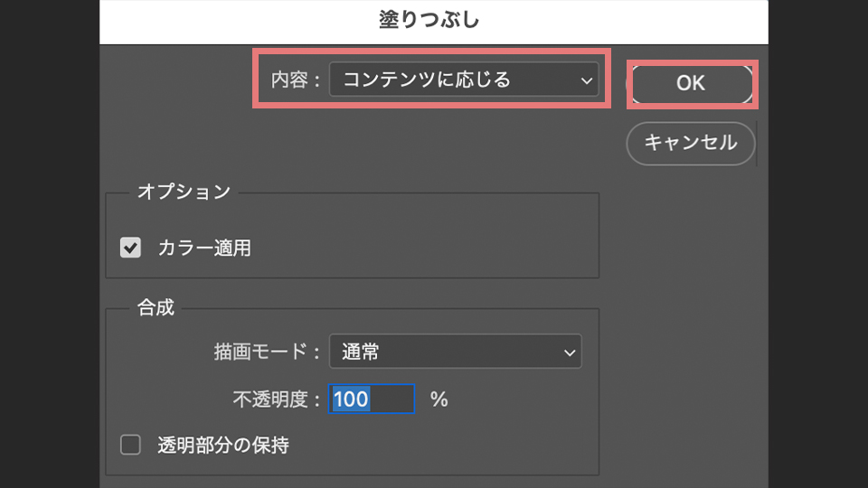Click the 塗りつぶし dialog title bar
Viewport: 868px width, 488px height.
point(434,21)
